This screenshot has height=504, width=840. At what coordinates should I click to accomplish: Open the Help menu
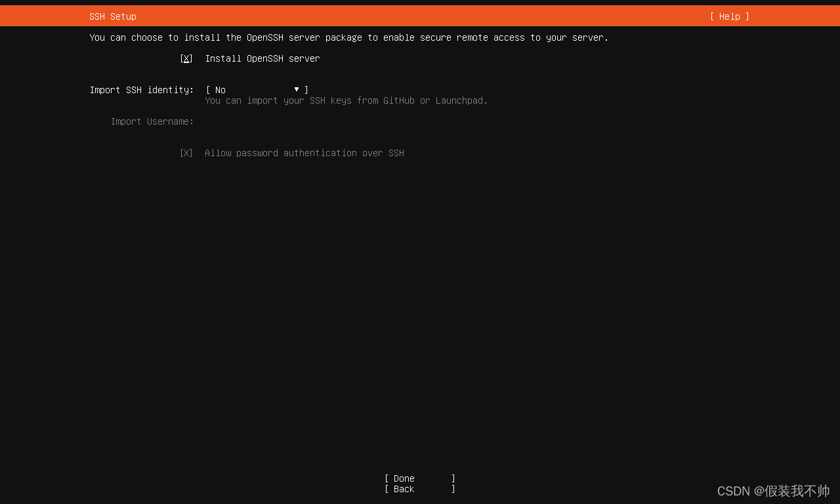(x=729, y=16)
